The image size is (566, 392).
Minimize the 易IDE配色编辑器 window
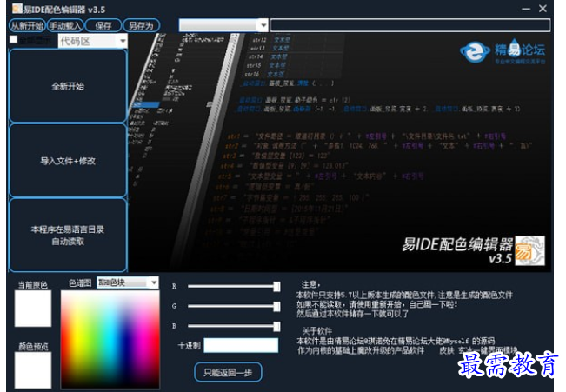pyautogui.click(x=526, y=9)
